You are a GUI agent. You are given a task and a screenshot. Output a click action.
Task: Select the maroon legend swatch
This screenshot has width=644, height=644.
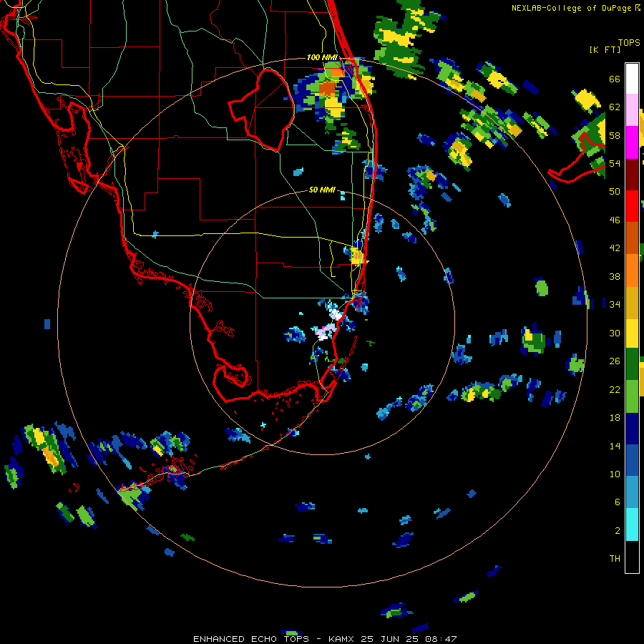pyautogui.click(x=632, y=174)
